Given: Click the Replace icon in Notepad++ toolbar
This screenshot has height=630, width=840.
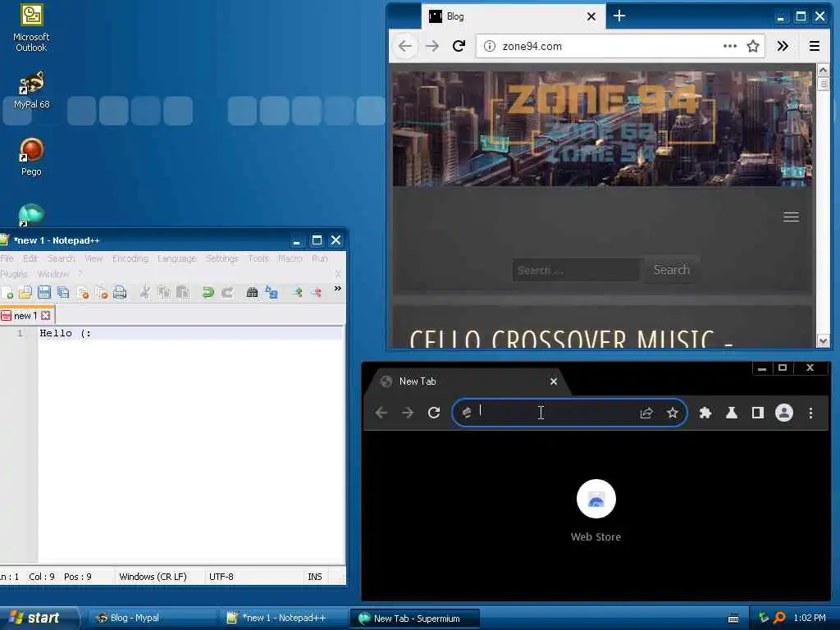Looking at the screenshot, I should click(272, 293).
